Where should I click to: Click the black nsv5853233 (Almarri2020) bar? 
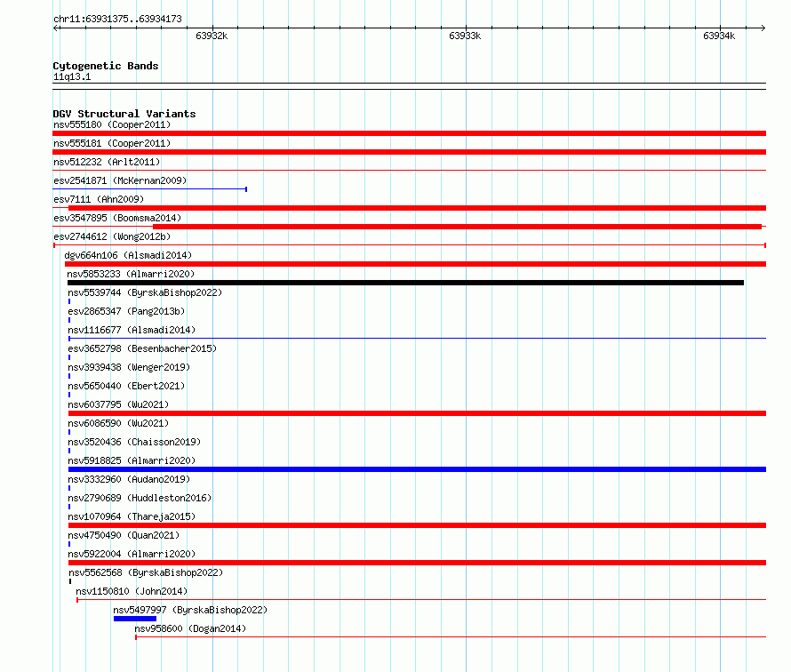[405, 283]
